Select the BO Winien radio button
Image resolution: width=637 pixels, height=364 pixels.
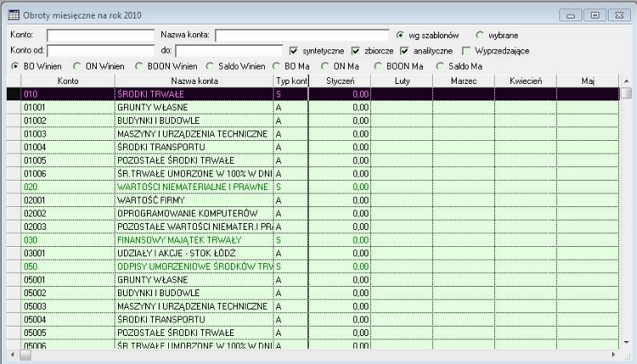pos(15,66)
